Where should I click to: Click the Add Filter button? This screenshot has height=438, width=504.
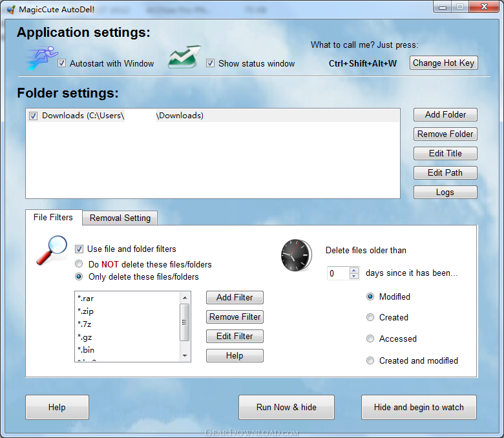point(235,298)
